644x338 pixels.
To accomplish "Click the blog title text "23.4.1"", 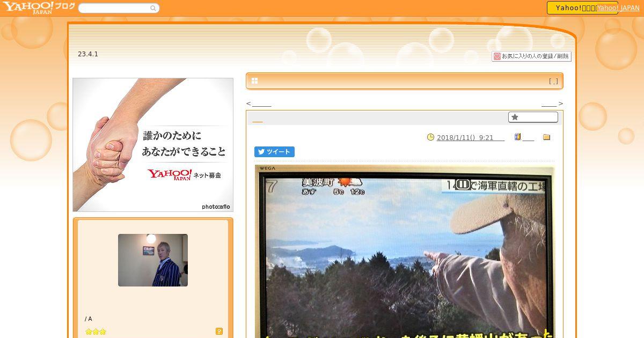I will (88, 54).
